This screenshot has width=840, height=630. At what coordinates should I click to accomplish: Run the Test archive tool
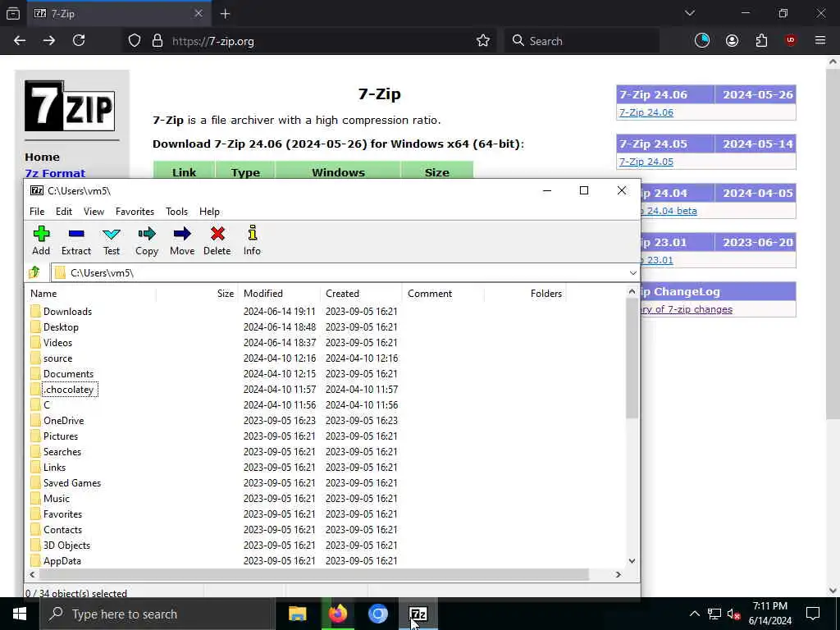[112, 240]
